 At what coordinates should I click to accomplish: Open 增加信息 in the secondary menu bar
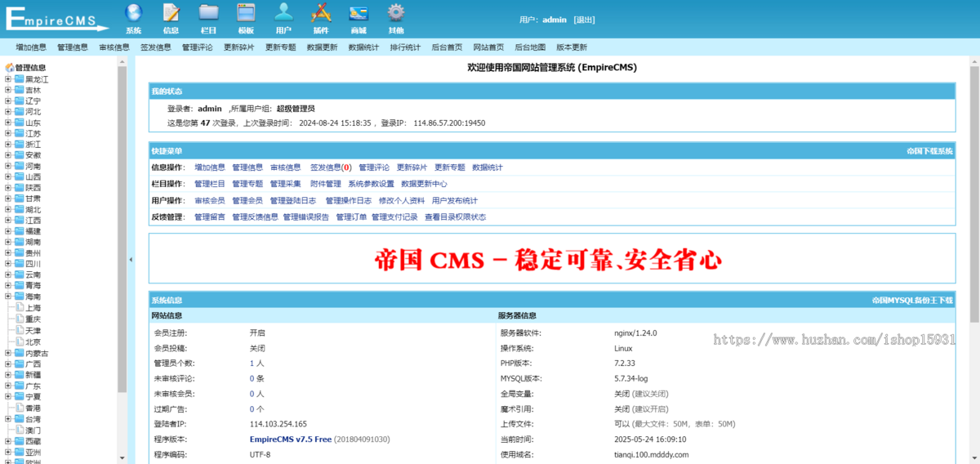click(31, 47)
